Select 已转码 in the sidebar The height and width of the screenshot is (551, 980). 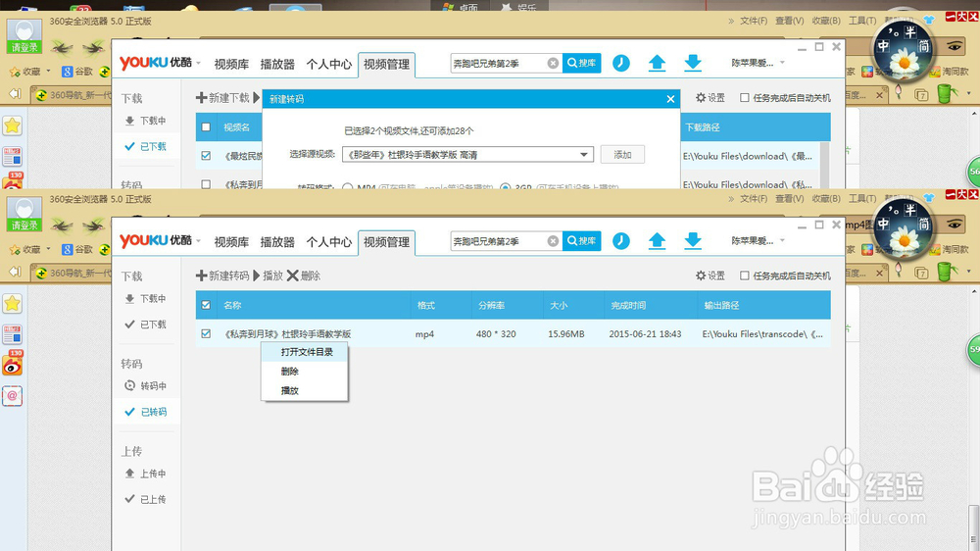(x=146, y=412)
